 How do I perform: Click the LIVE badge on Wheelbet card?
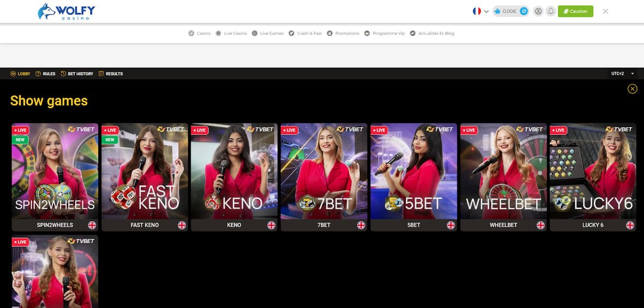[469, 130]
